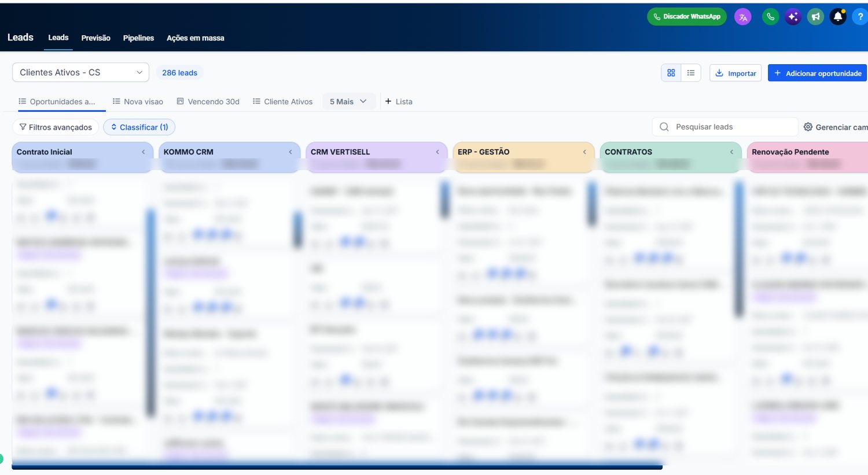Collapse the KOMMO CRM column
Screen dimensions: 868x475
pyautogui.click(x=290, y=152)
